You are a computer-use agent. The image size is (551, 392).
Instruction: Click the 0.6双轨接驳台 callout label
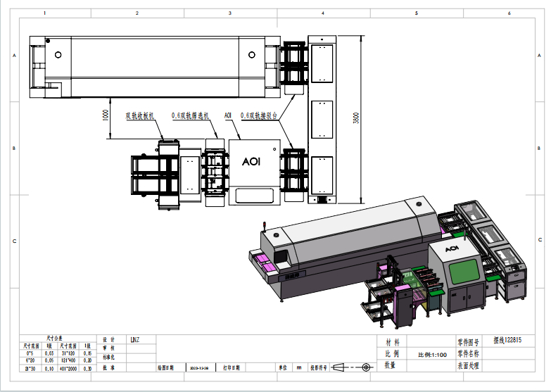[260, 115]
